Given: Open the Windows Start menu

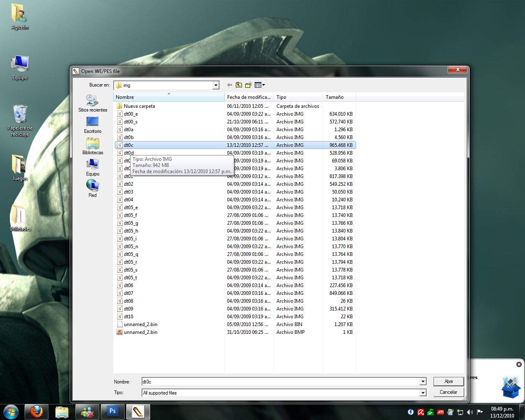Looking at the screenshot, I should click(11, 412).
